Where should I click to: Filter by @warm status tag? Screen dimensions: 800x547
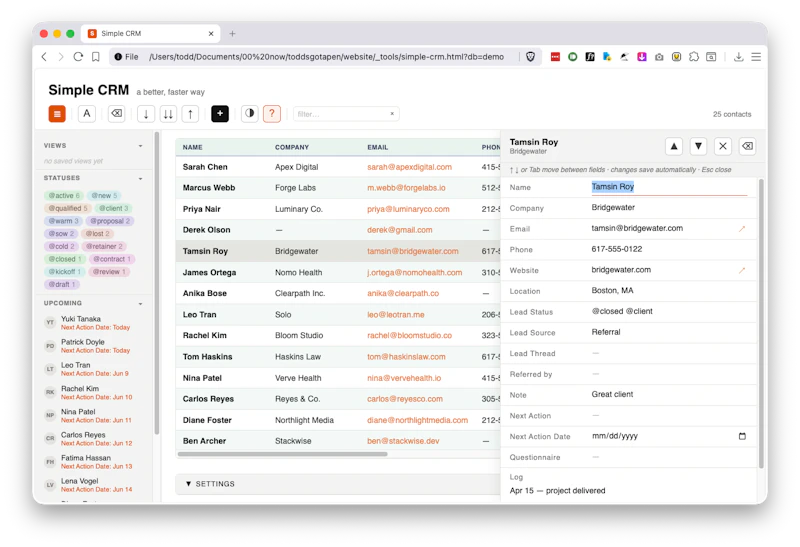coord(63,221)
